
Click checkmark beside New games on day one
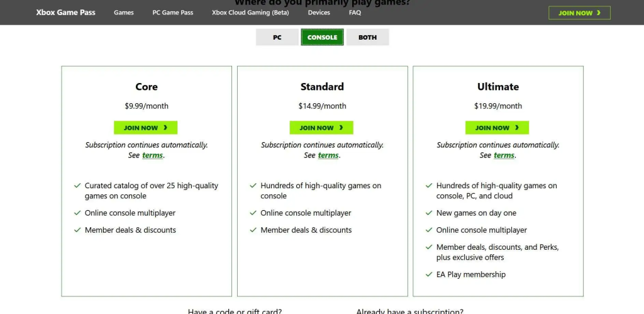tap(429, 213)
